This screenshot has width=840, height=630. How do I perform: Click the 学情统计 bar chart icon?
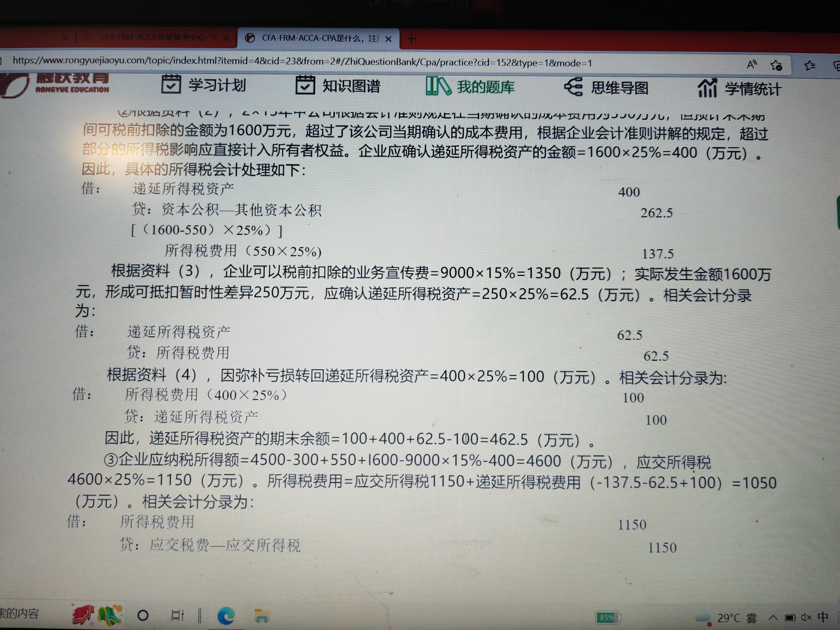(x=707, y=88)
